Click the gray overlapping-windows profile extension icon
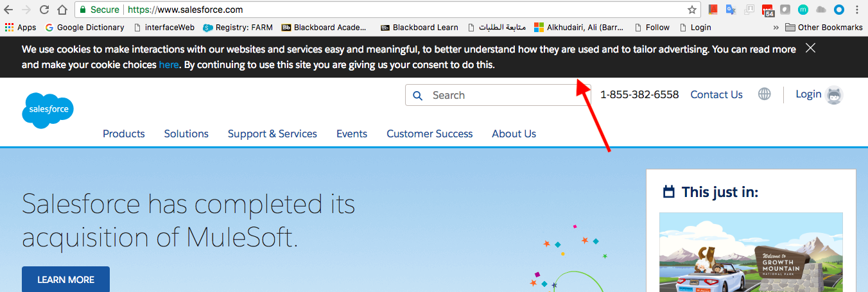 (749, 10)
